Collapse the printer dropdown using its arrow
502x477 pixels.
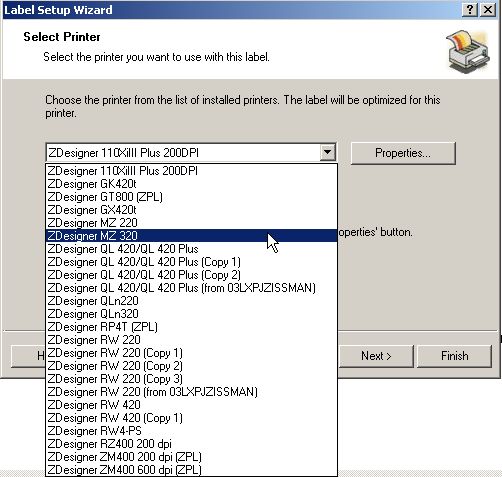[x=327, y=153]
